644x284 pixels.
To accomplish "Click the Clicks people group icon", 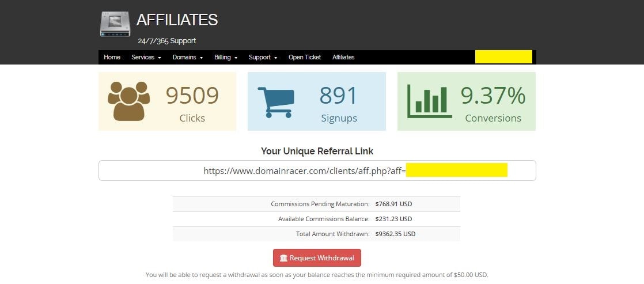I will (x=128, y=101).
